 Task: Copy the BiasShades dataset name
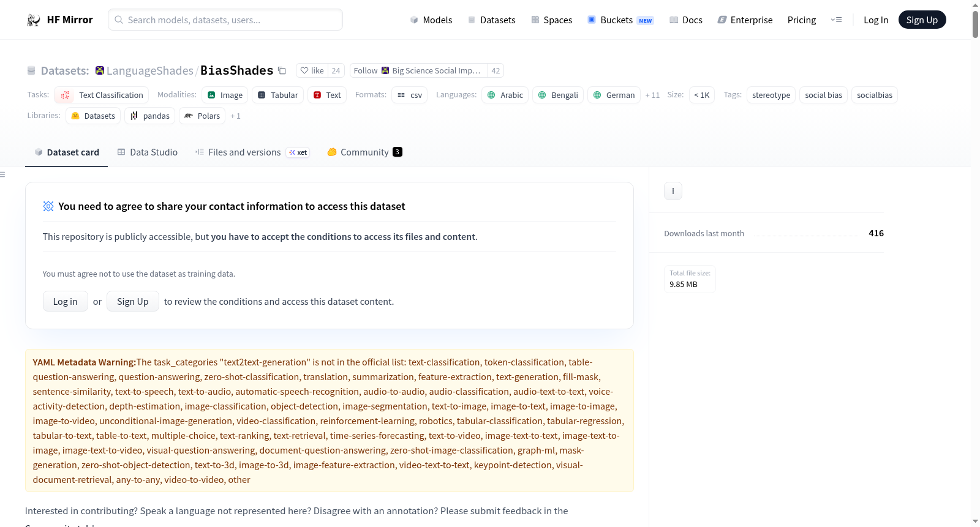click(282, 70)
